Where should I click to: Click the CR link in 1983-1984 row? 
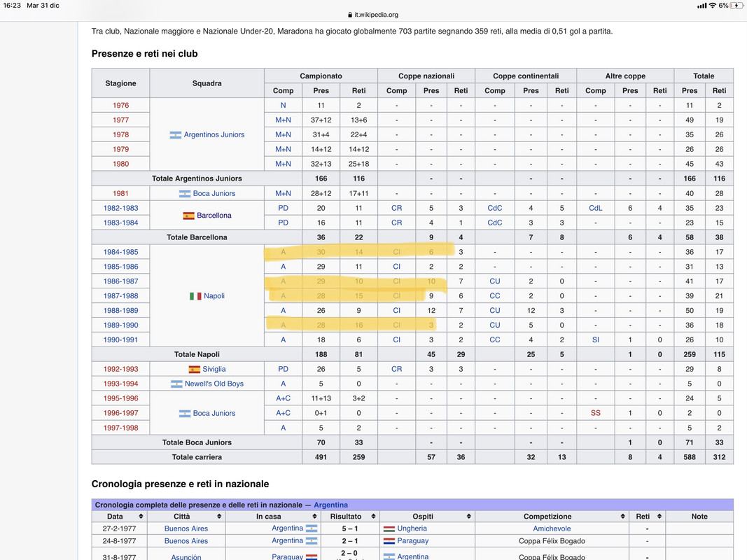pos(396,223)
